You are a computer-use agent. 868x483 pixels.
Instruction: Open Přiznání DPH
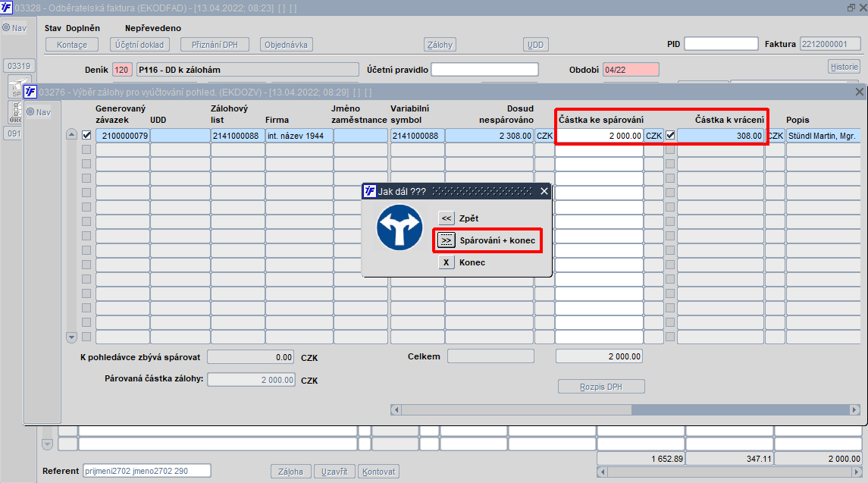click(215, 45)
